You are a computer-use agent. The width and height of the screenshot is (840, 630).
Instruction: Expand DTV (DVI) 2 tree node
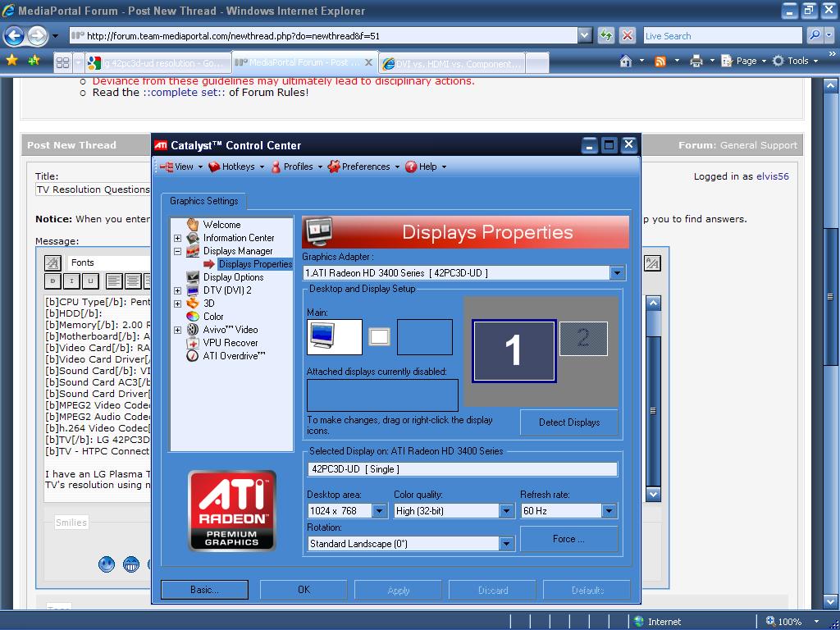(177, 290)
